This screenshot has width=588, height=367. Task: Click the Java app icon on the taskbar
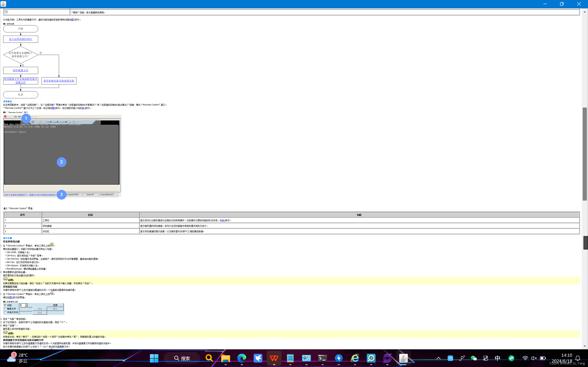pyautogui.click(x=403, y=358)
